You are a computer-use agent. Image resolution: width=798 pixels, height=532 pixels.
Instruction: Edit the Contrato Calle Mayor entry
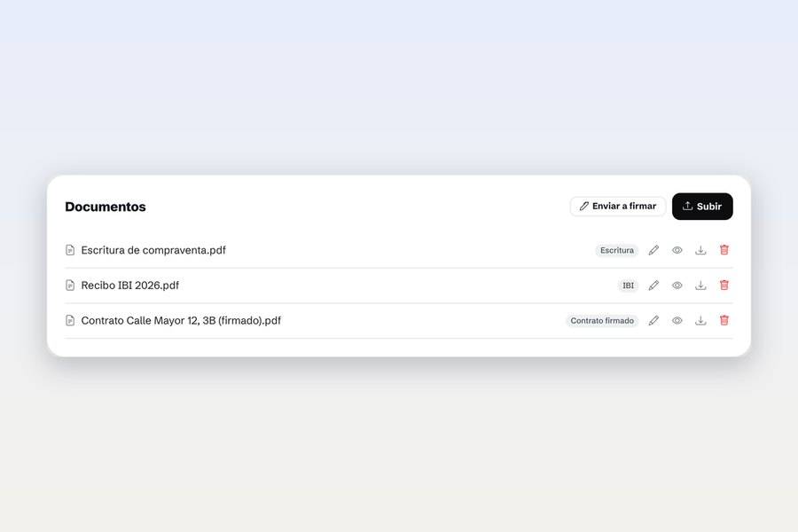[x=653, y=320]
